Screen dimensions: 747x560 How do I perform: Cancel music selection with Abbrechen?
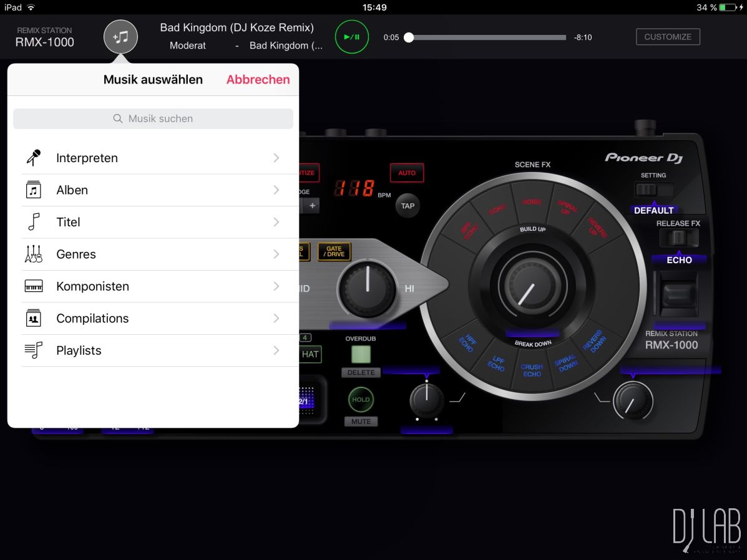[x=258, y=80]
